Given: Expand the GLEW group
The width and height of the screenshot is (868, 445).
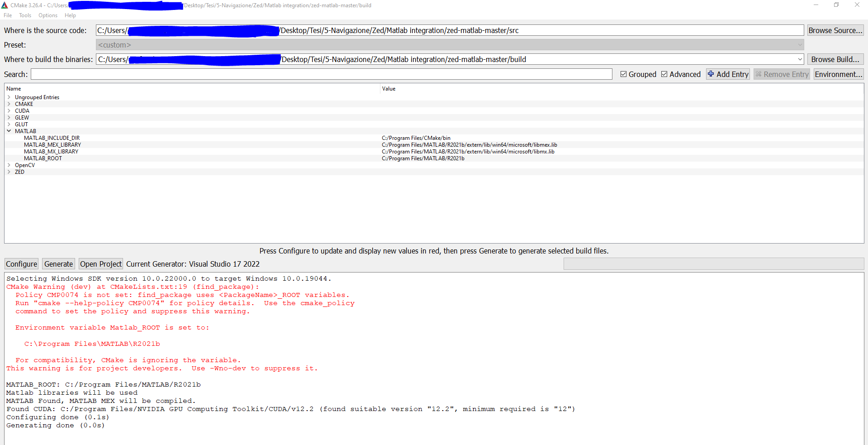Looking at the screenshot, I should click(9, 118).
